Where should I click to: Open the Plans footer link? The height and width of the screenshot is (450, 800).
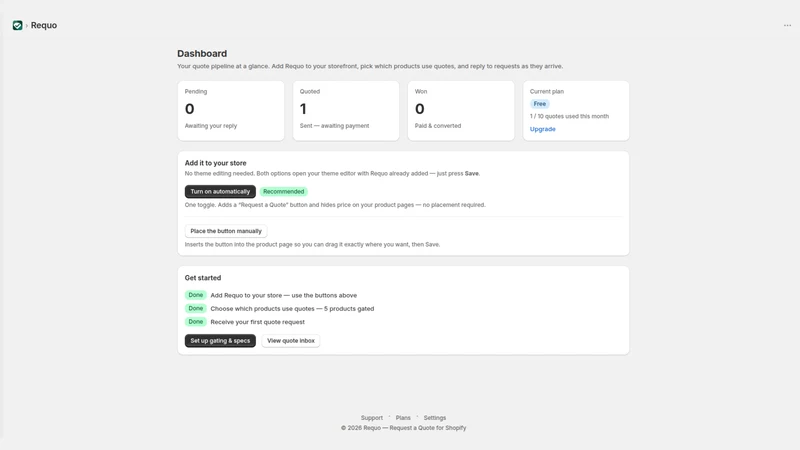[403, 418]
